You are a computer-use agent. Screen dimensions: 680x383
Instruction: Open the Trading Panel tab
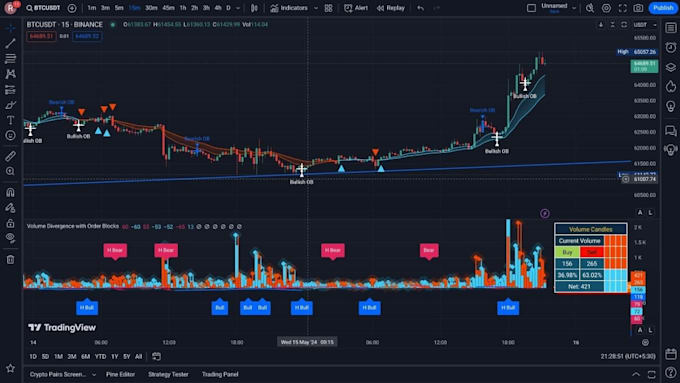[220, 374]
